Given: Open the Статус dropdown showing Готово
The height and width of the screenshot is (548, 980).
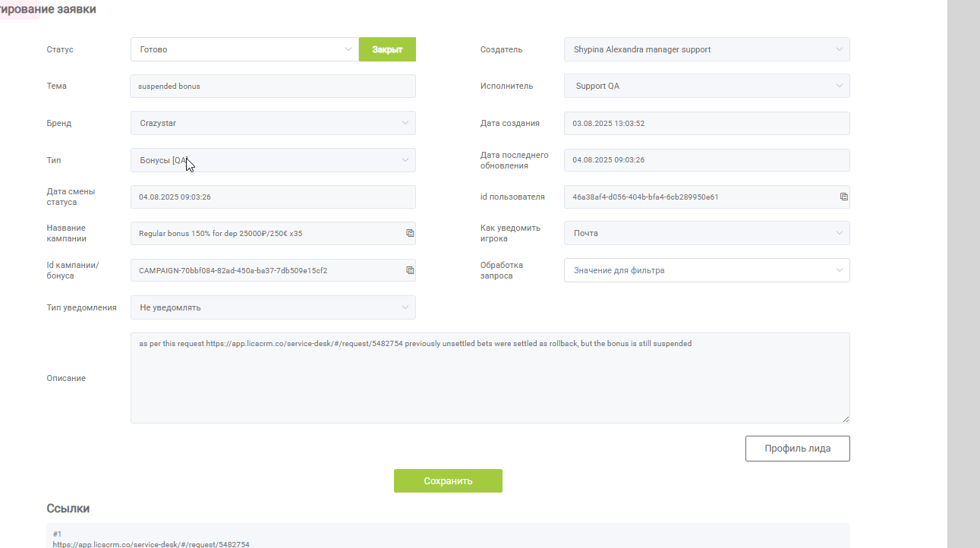Looking at the screenshot, I should (x=244, y=49).
